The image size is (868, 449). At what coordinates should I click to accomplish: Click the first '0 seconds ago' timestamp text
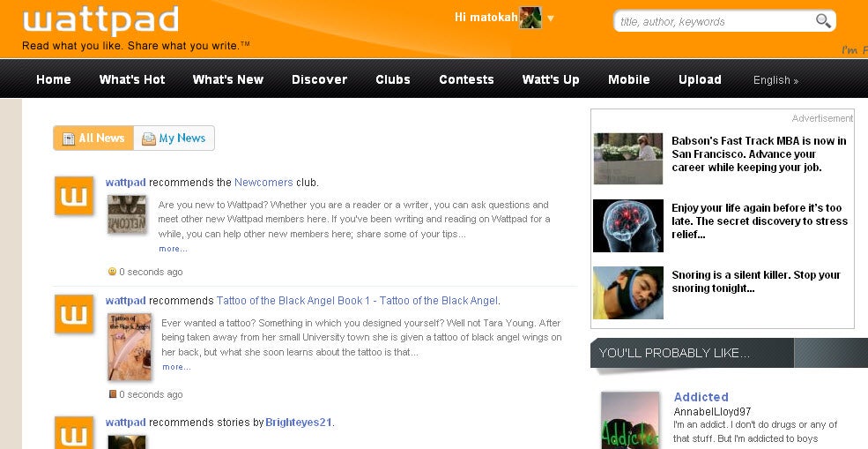click(x=151, y=272)
